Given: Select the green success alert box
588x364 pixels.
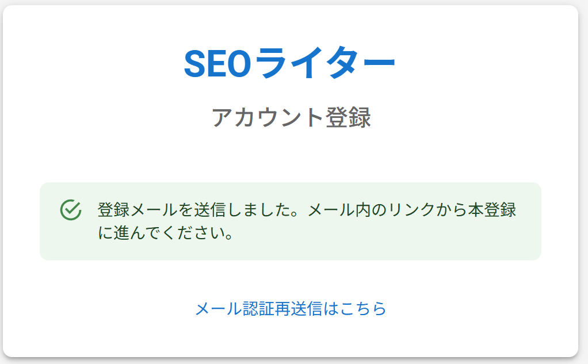Looking at the screenshot, I should click(x=290, y=221).
